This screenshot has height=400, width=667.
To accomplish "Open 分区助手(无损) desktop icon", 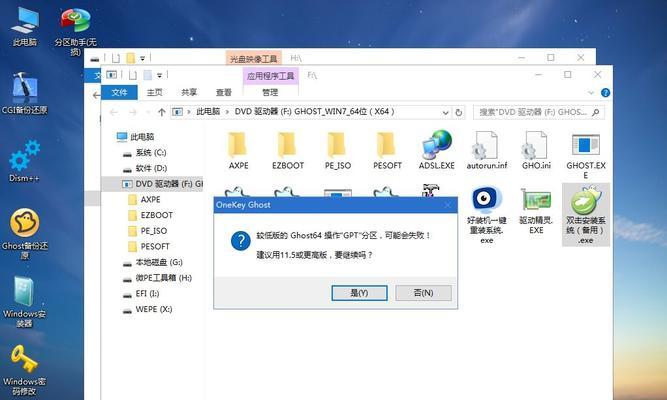I will (75, 32).
